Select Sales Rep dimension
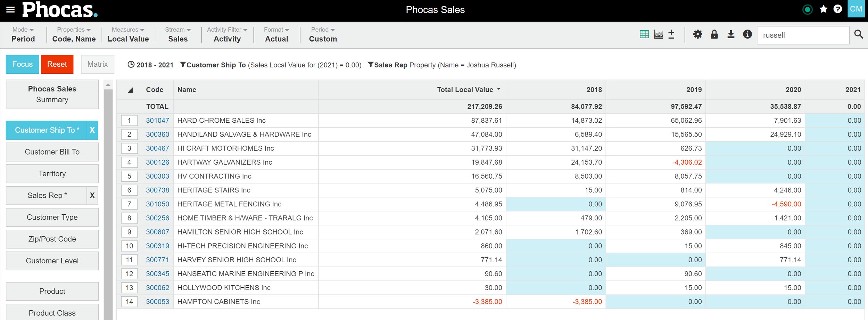 (46, 196)
